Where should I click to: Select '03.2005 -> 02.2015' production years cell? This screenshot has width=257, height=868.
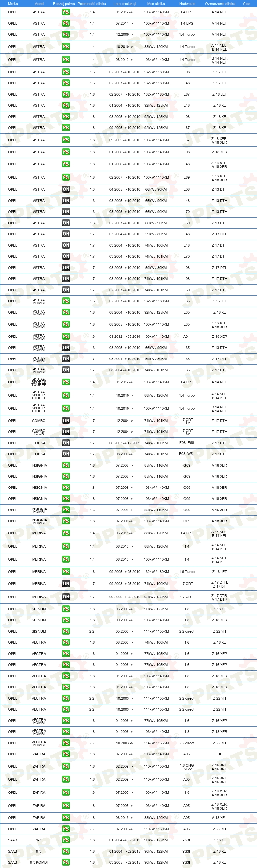pyautogui.click(x=125, y=863)
